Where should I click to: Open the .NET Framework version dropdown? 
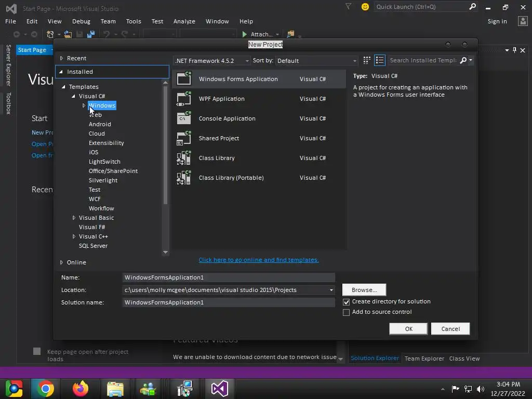pyautogui.click(x=212, y=61)
